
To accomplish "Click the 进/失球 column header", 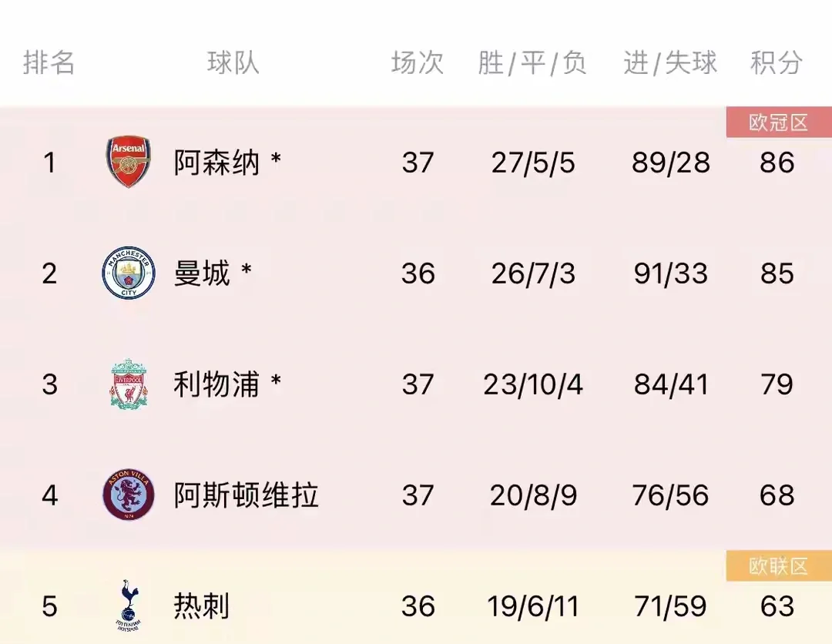I will click(670, 63).
